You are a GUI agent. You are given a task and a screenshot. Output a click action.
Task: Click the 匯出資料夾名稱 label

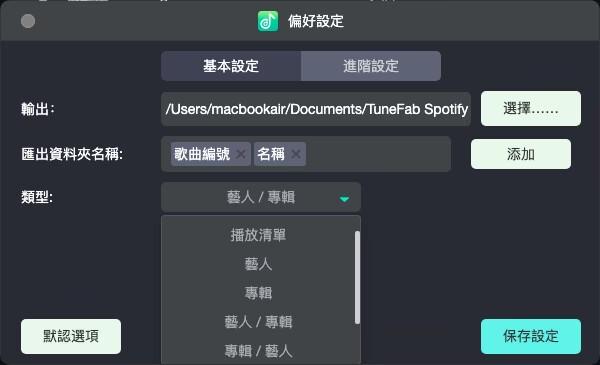[72, 154]
